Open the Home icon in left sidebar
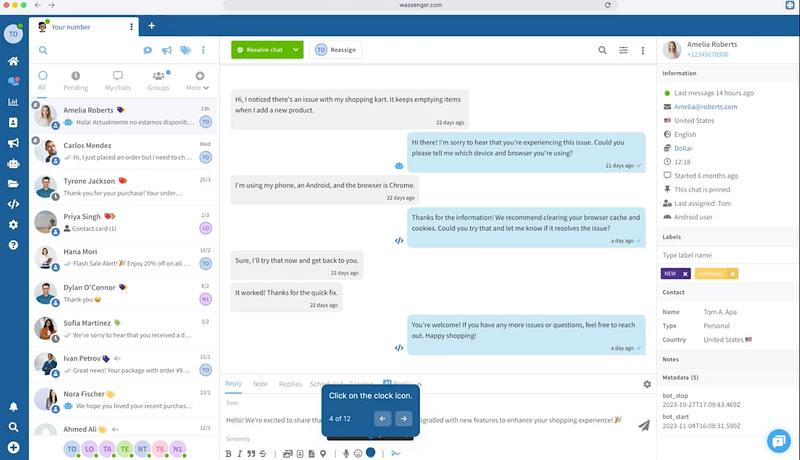The height and width of the screenshot is (460, 800). [13, 60]
